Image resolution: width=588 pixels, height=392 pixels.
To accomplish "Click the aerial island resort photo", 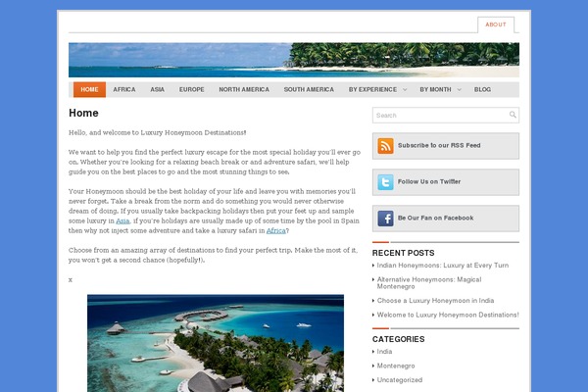I will pos(216,343).
